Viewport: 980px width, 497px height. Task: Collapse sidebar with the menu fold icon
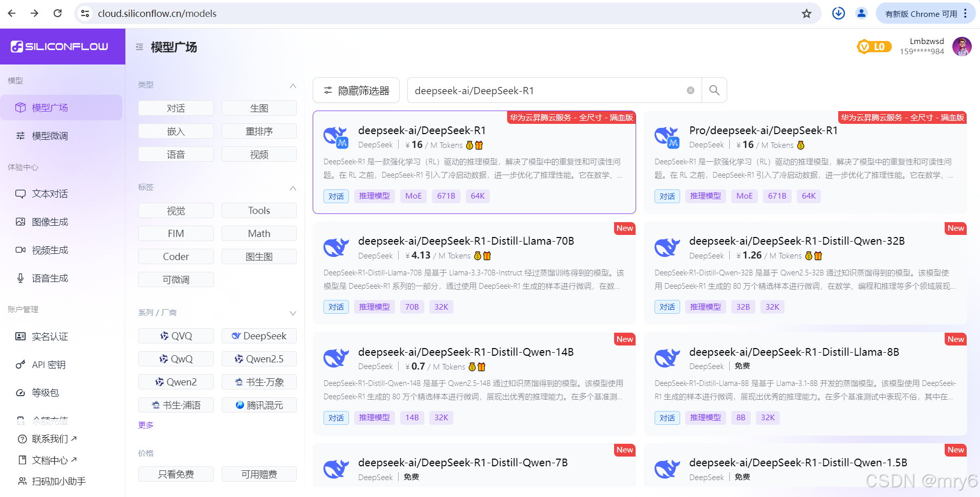[139, 47]
